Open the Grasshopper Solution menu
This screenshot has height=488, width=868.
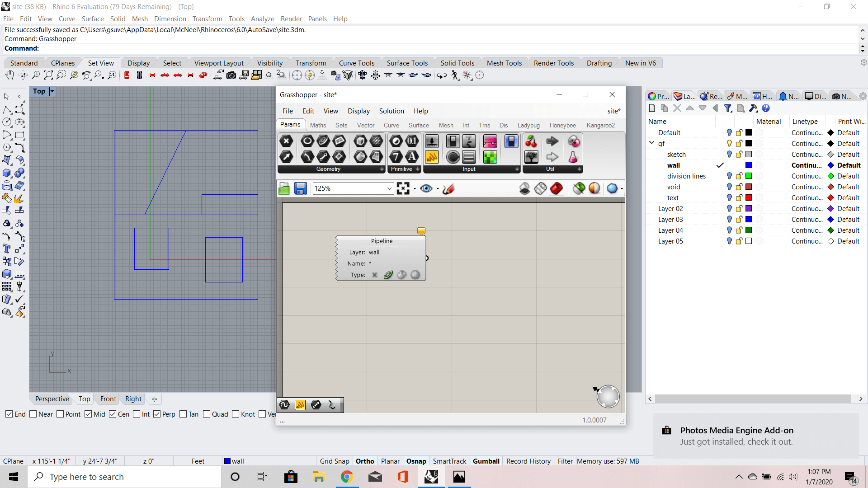(392, 111)
